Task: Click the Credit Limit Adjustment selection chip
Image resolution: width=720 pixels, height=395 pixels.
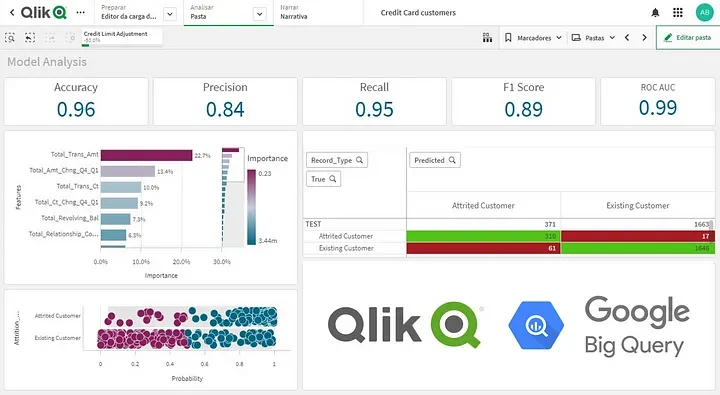Action: click(122, 37)
